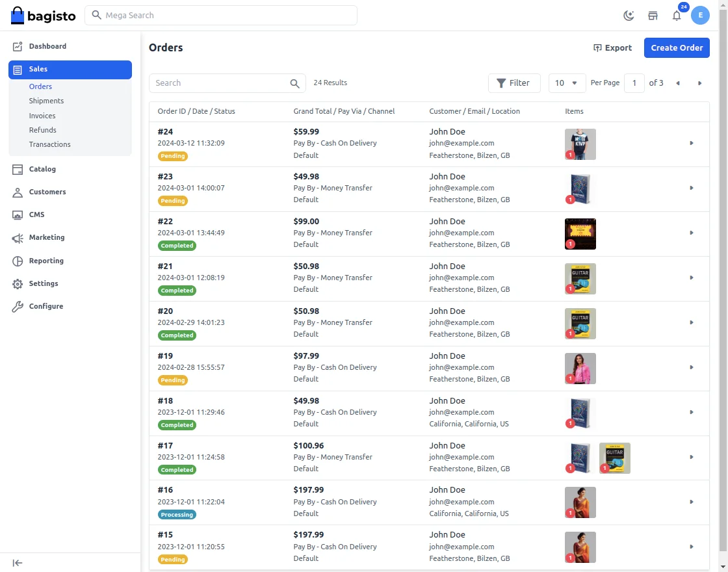This screenshot has height=572, width=728.
Task: Expand details for order #17
Action: (x=692, y=457)
